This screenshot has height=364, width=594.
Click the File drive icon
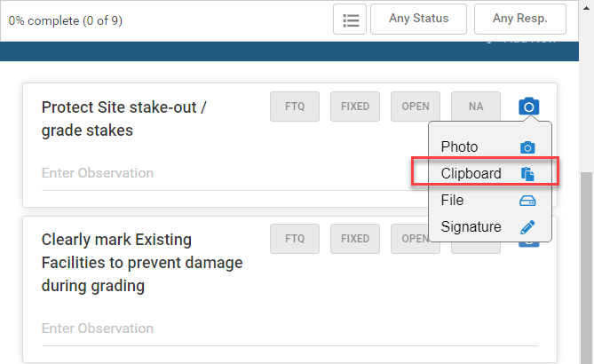(527, 201)
